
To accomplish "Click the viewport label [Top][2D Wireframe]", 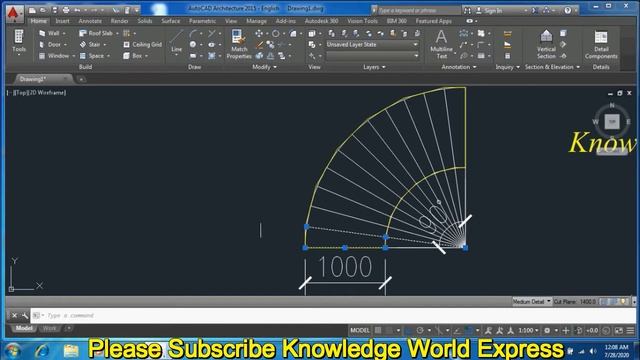I will click(x=37, y=93).
